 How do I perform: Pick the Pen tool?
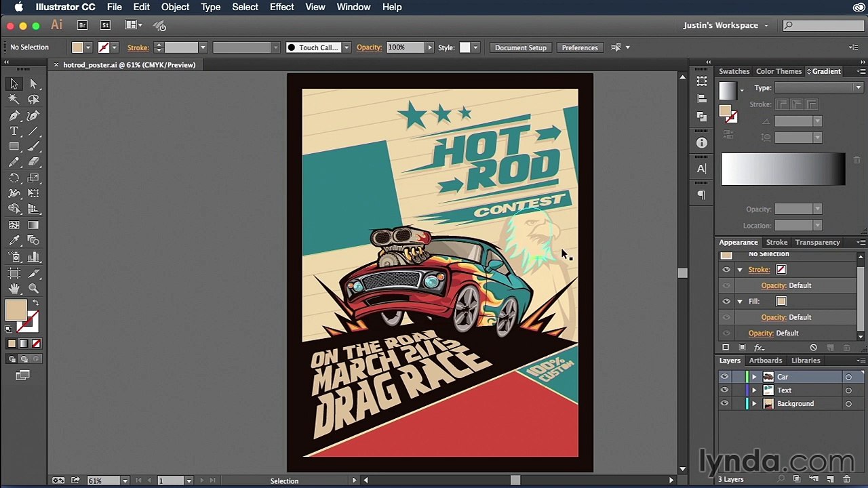pyautogui.click(x=14, y=116)
